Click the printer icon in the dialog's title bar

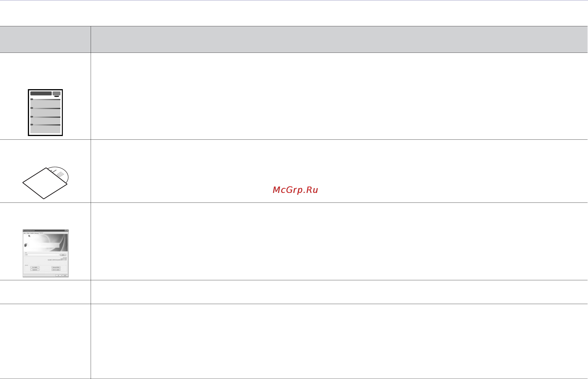(x=24, y=231)
